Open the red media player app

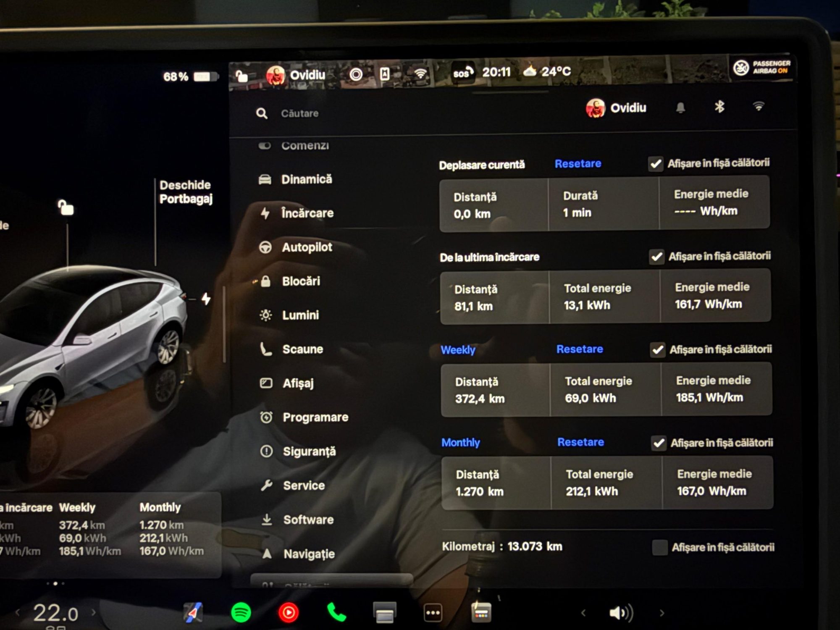coord(289,613)
